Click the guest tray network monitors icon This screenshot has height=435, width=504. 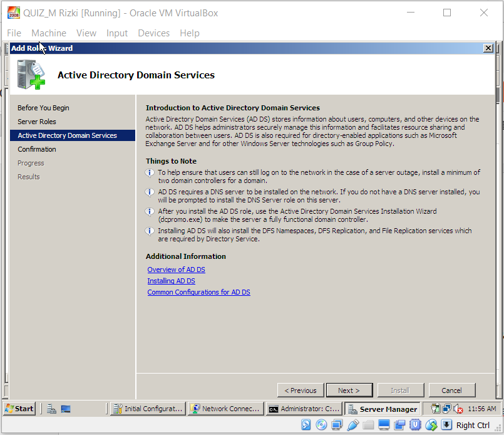tap(447, 409)
